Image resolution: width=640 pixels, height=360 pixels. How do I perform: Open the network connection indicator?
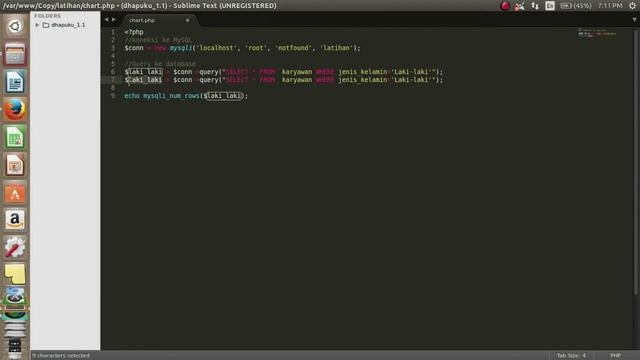pos(535,6)
